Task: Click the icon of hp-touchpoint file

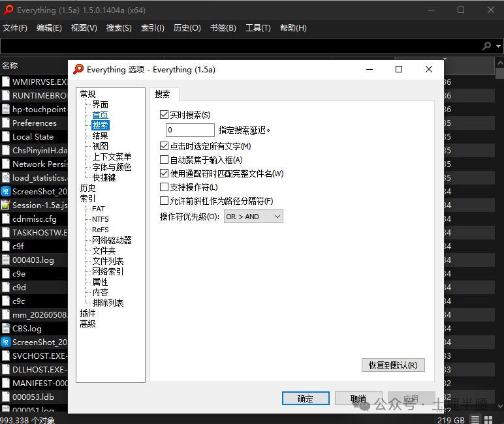Action: (6, 109)
